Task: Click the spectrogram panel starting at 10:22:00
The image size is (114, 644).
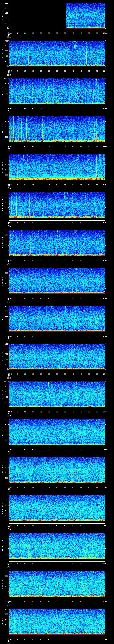Action: click(57, 508)
